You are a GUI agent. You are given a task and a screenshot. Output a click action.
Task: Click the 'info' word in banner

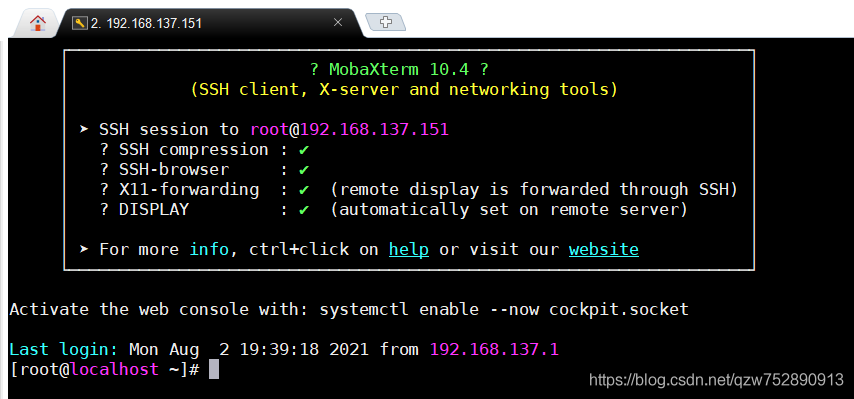(209, 249)
